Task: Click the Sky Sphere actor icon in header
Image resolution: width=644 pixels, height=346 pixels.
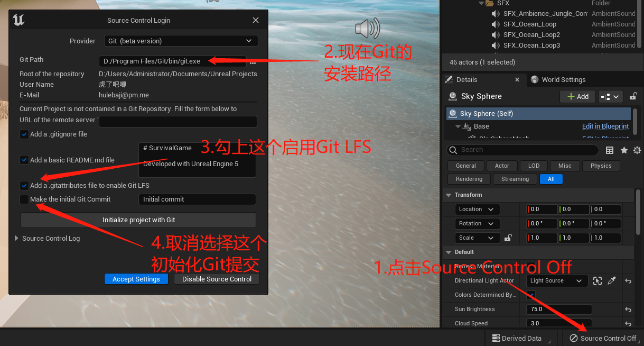Action: [x=452, y=96]
